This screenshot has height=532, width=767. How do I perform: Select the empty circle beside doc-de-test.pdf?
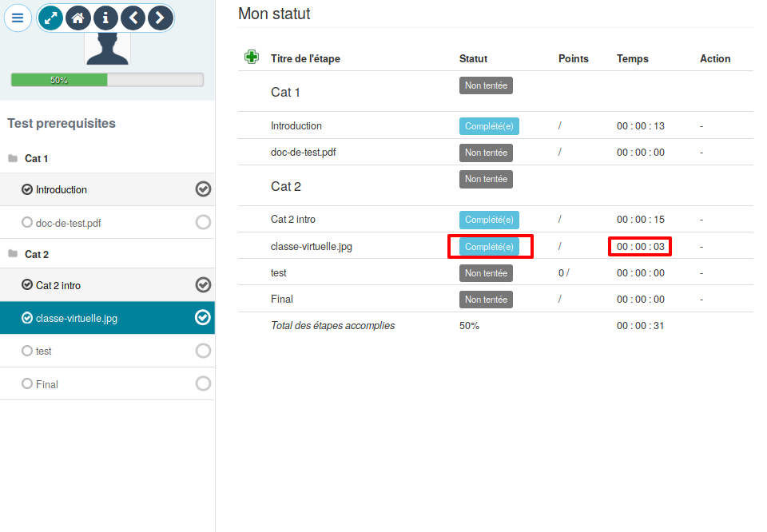203,221
